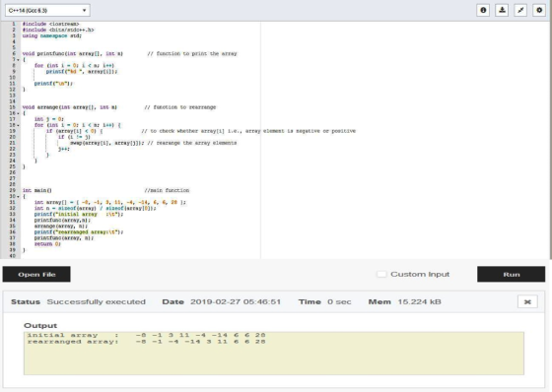Close the output panel with X icon
The height and width of the screenshot is (392, 552).
tap(527, 301)
